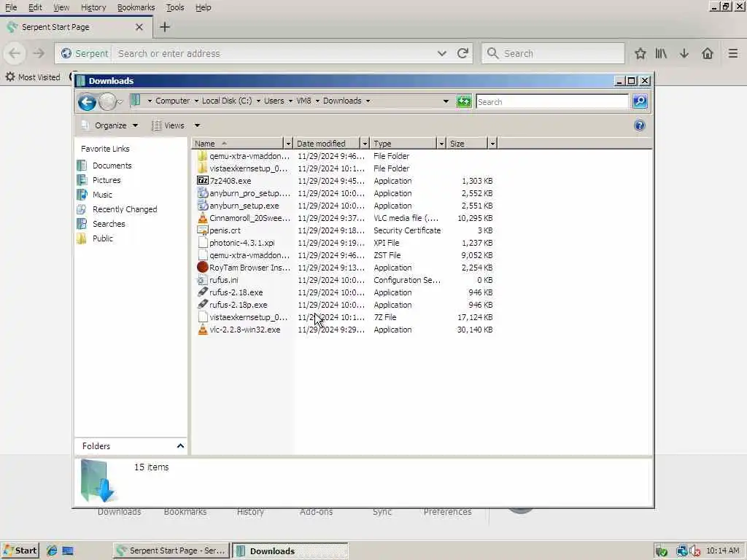
Task: Select the vlc-2.2.8-win32.exe cone icon
Action: point(203,329)
